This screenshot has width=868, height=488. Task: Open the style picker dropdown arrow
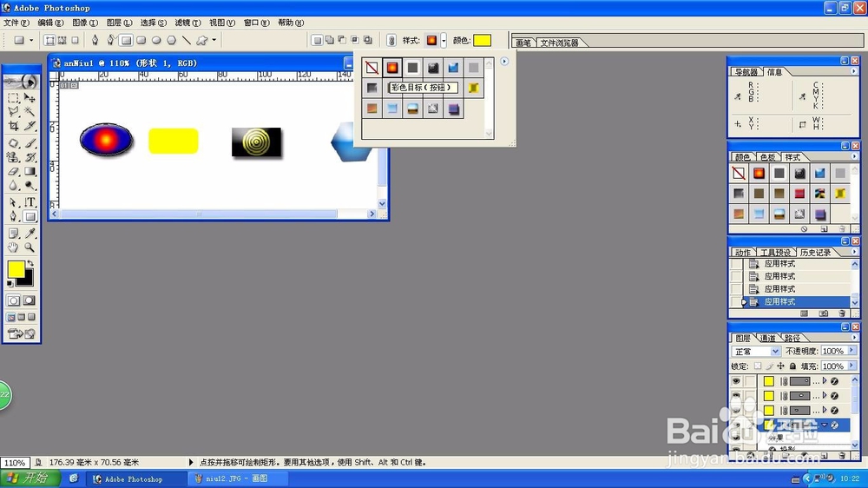pos(444,41)
